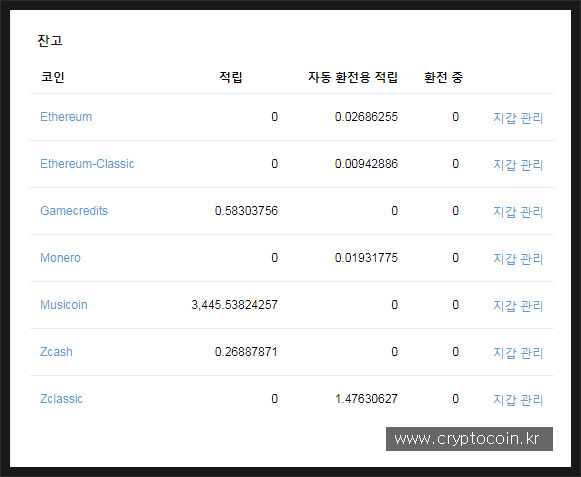581x477 pixels.
Task: Click the 자동 환전용 적립 column header
Action: pyautogui.click(x=353, y=77)
